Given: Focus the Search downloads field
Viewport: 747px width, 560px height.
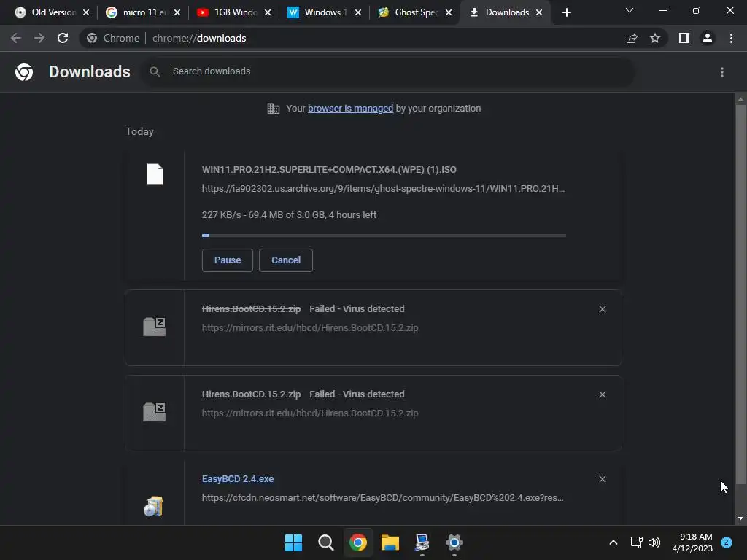Looking at the screenshot, I should click(387, 71).
